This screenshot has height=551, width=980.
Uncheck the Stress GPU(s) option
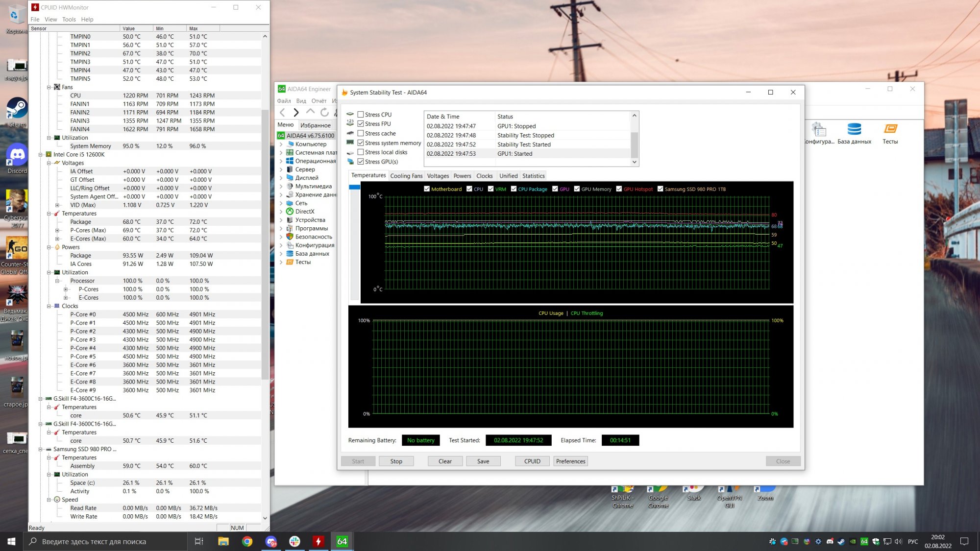(x=361, y=162)
